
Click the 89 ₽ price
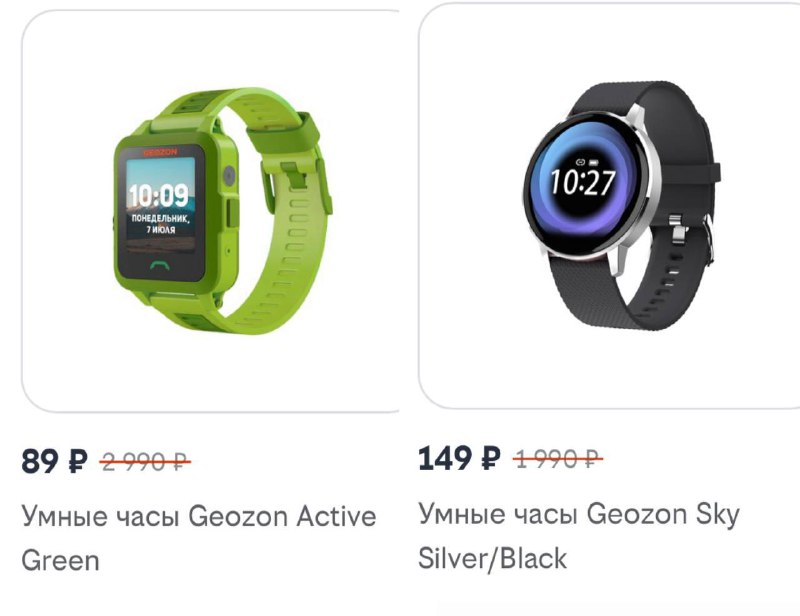54,461
